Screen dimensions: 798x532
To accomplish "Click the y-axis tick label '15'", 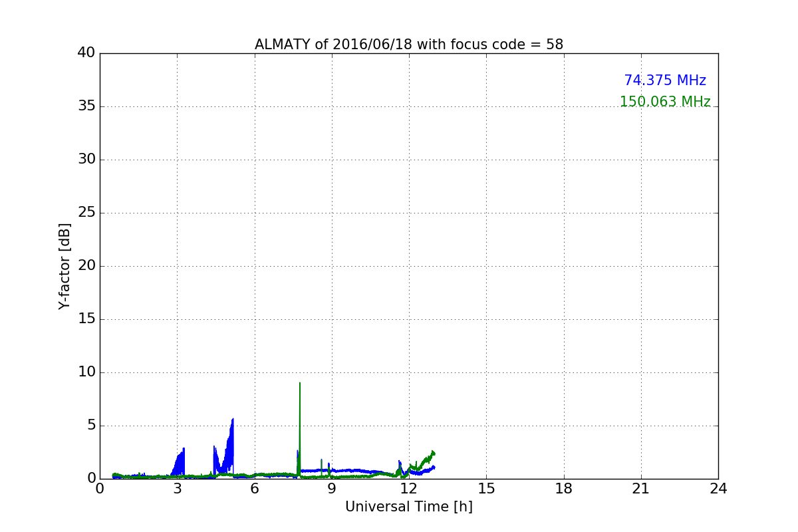I will click(86, 319).
